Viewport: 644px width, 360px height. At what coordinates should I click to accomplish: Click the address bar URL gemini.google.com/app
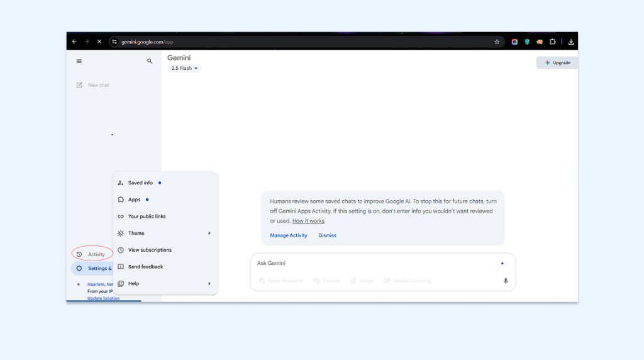click(147, 42)
